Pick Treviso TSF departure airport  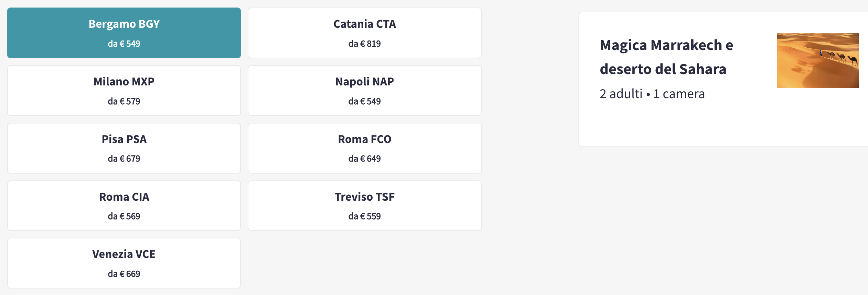(365, 206)
